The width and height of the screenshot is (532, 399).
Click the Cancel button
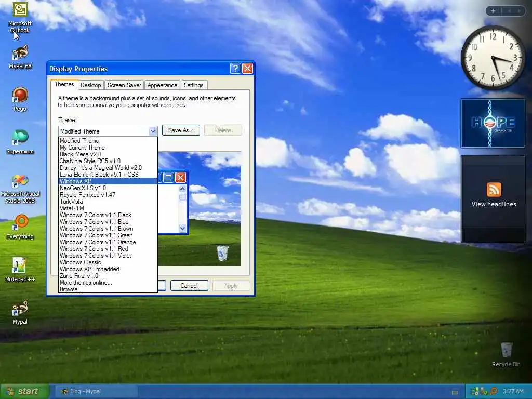coord(189,286)
